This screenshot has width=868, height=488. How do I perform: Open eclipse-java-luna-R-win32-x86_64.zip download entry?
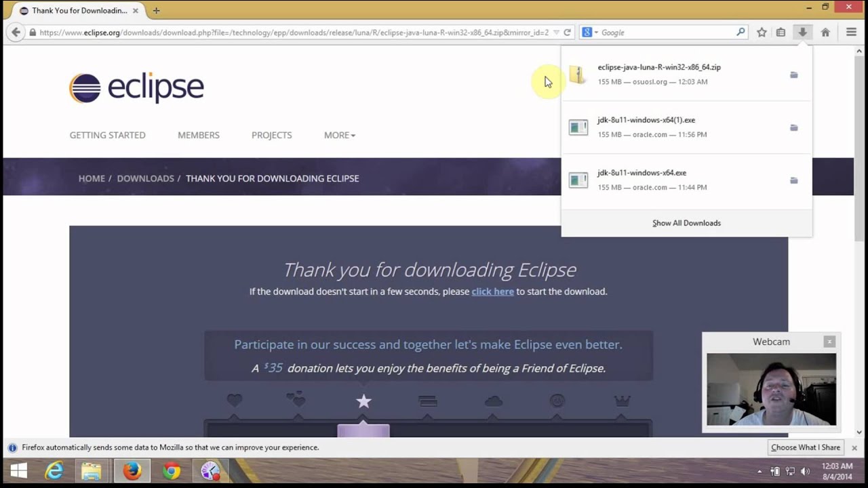[x=686, y=74]
